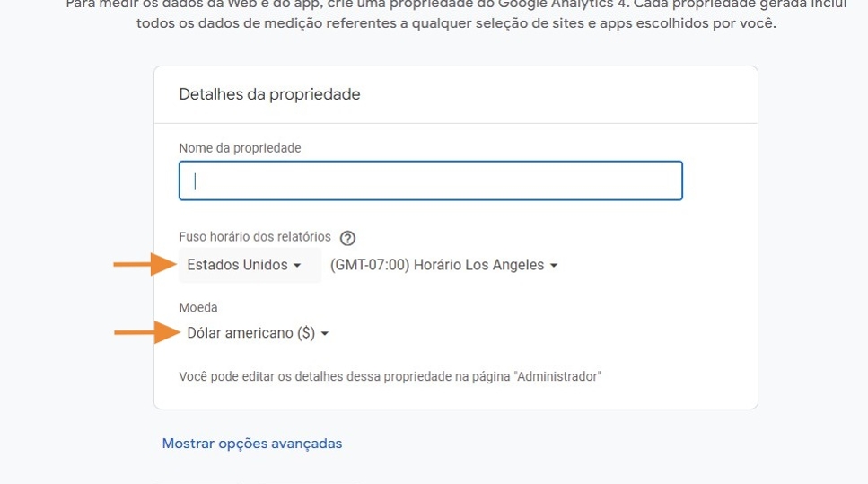Click the intro sentence mentioning Google Analytics 4
The height and width of the screenshot is (484, 868).
tap(456, 4)
